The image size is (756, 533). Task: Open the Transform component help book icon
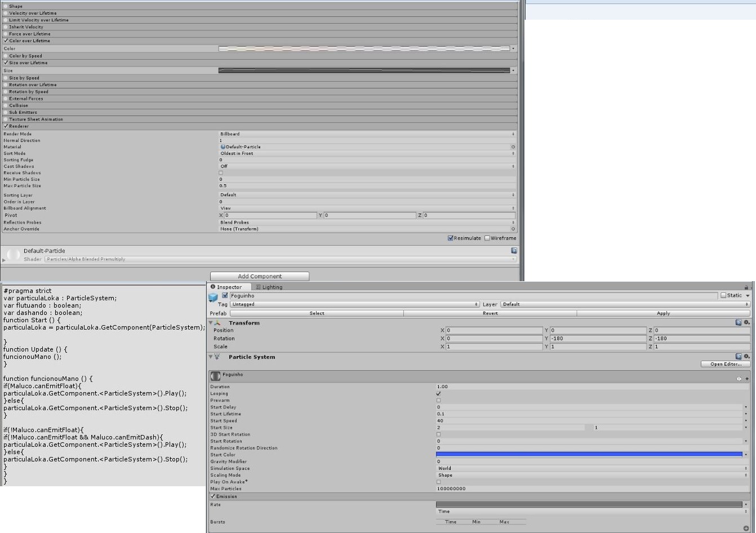tap(739, 323)
